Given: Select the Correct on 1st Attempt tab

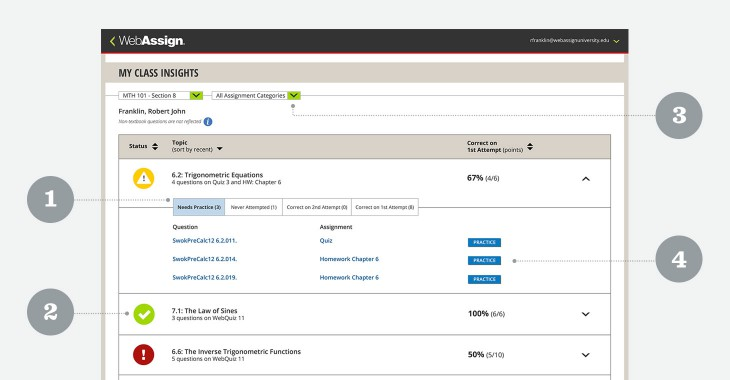Looking at the screenshot, I should point(385,207).
